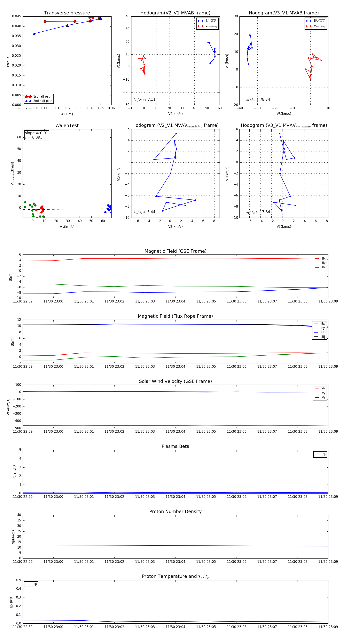Click the "Vsw(km/s)" y-axis label
Image resolution: width=351 pixels, height=644 pixels.
pos(8,407)
